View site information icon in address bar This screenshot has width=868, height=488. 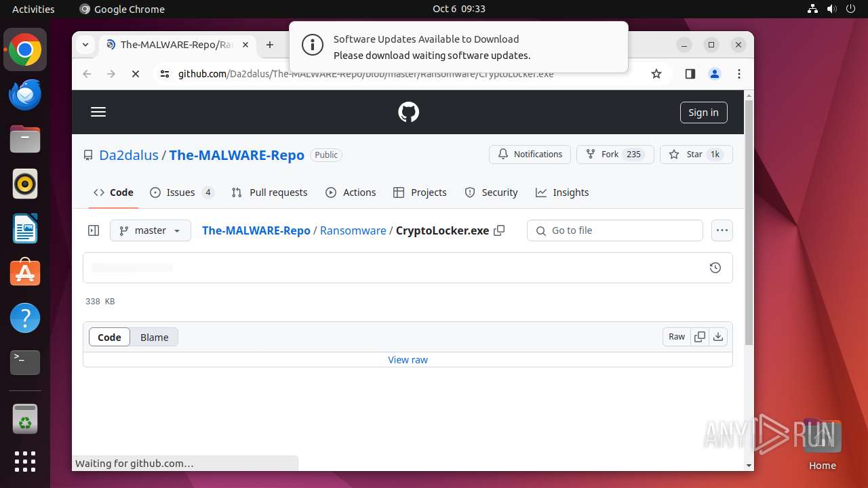click(165, 74)
